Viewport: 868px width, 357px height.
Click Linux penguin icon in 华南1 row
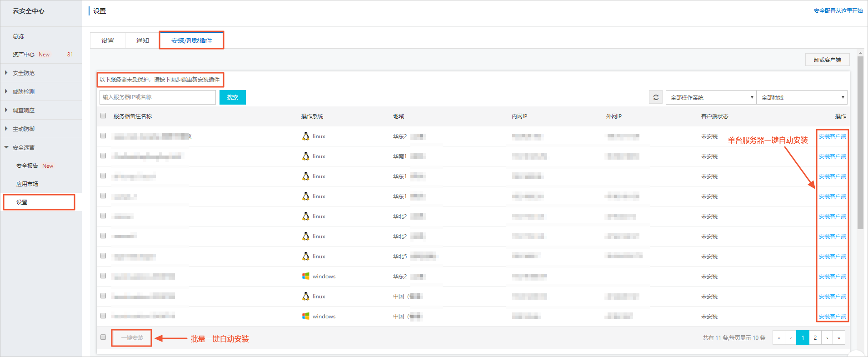click(x=306, y=156)
